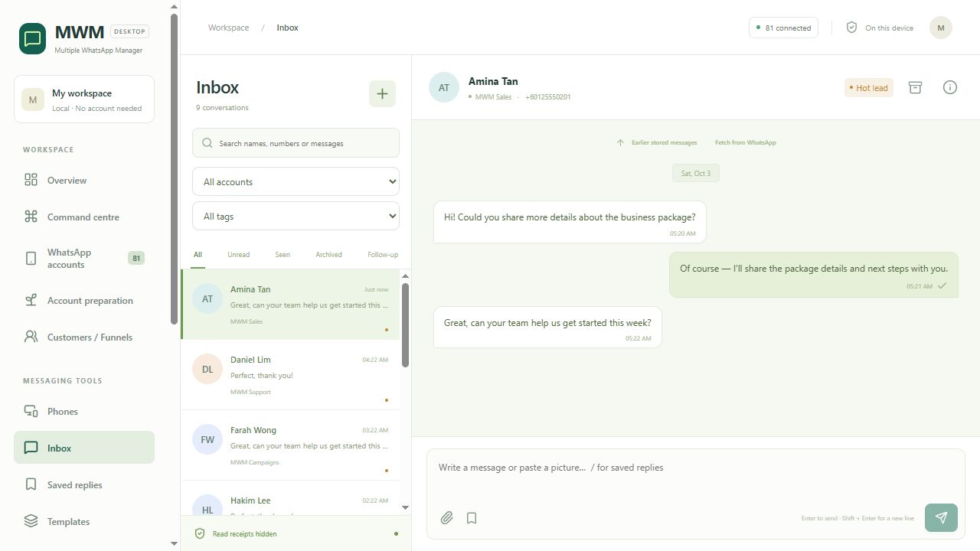Image resolution: width=980 pixels, height=551 pixels.
Task: Click the new conversation plus icon
Action: click(x=382, y=94)
